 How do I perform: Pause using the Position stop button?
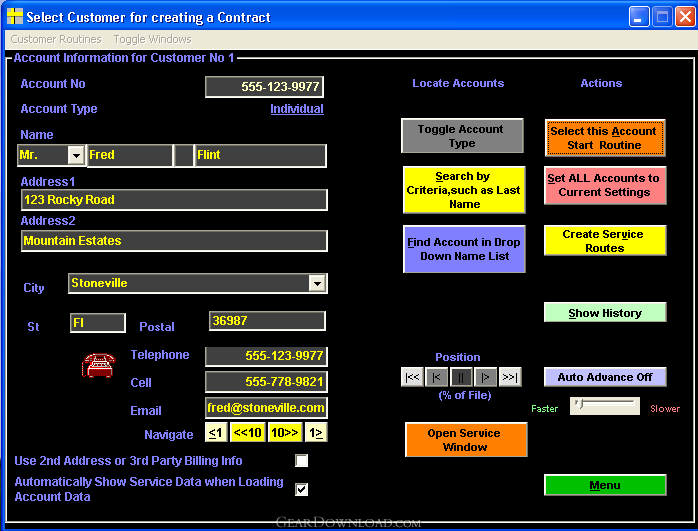pyautogui.click(x=461, y=377)
